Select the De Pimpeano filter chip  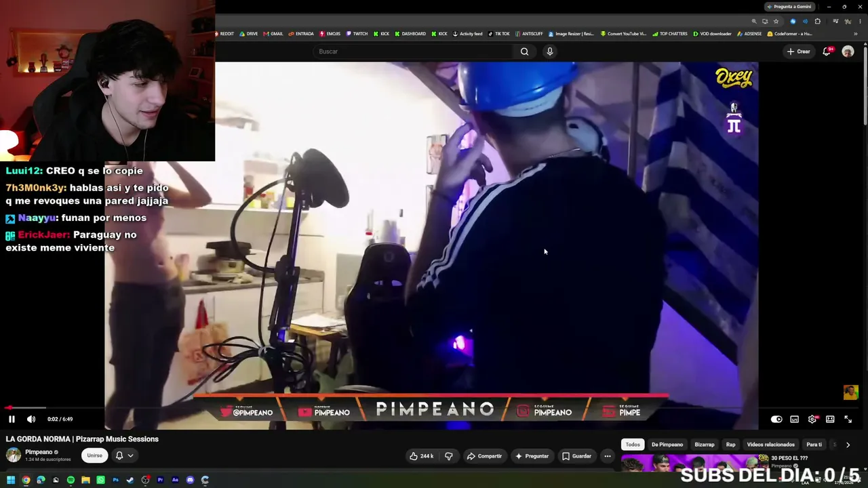(x=667, y=445)
